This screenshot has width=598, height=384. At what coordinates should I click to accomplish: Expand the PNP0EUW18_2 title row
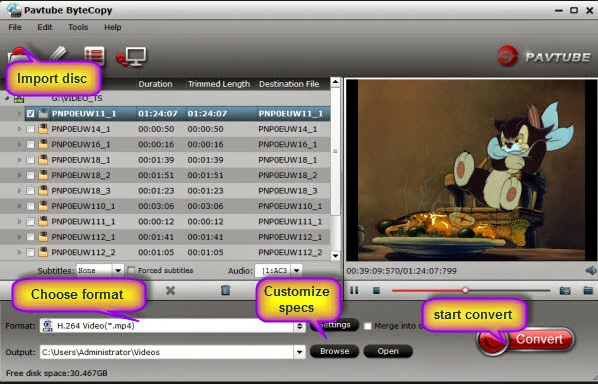pos(19,175)
